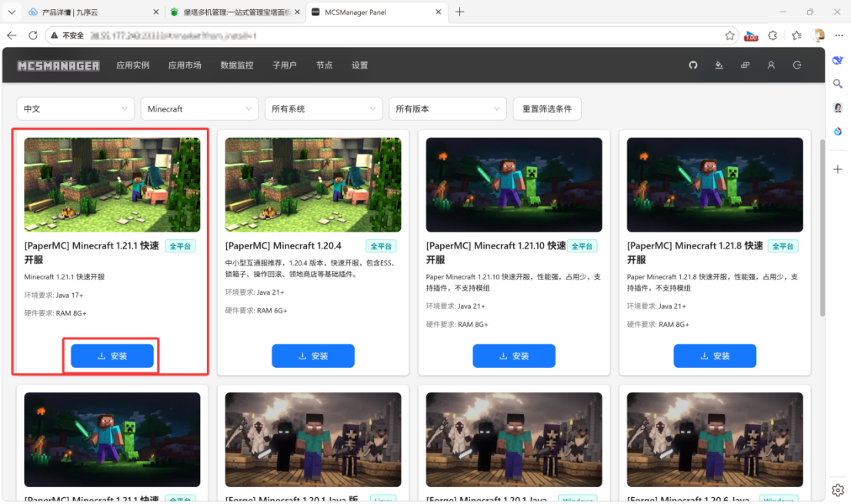
Task: Open the browser extensions puzzle icon
Action: point(773,35)
